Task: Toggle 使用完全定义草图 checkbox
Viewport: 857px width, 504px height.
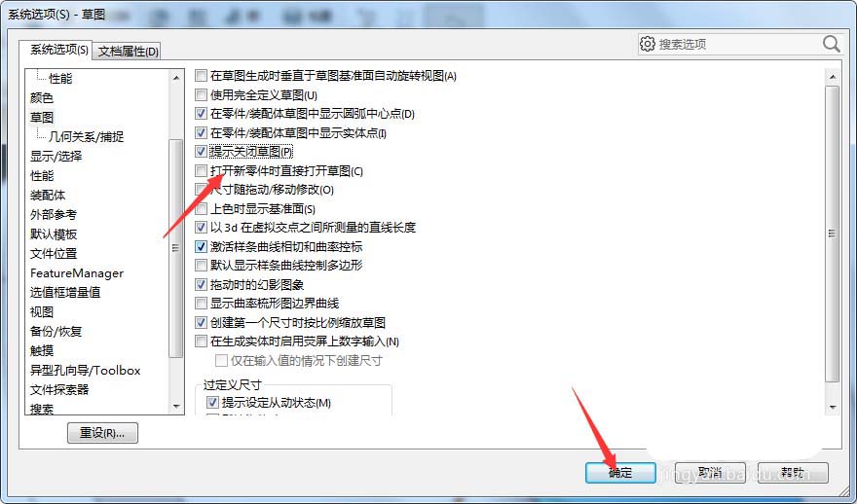Action: (202, 95)
